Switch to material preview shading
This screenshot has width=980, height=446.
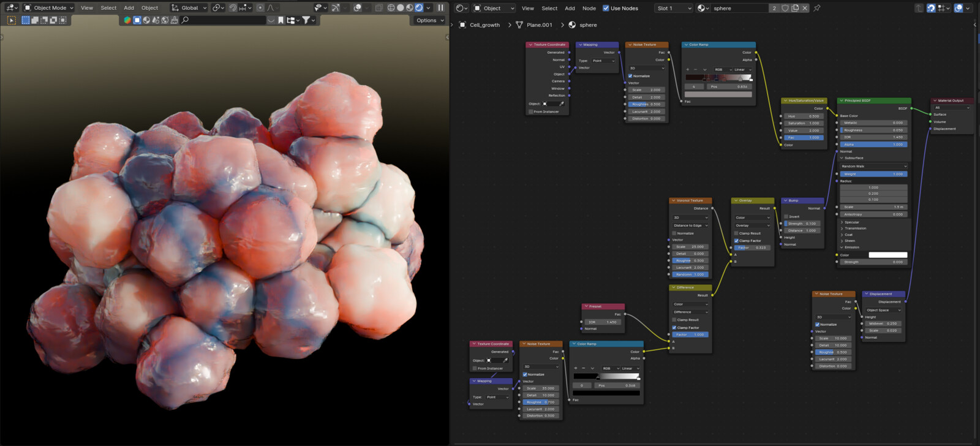click(410, 8)
